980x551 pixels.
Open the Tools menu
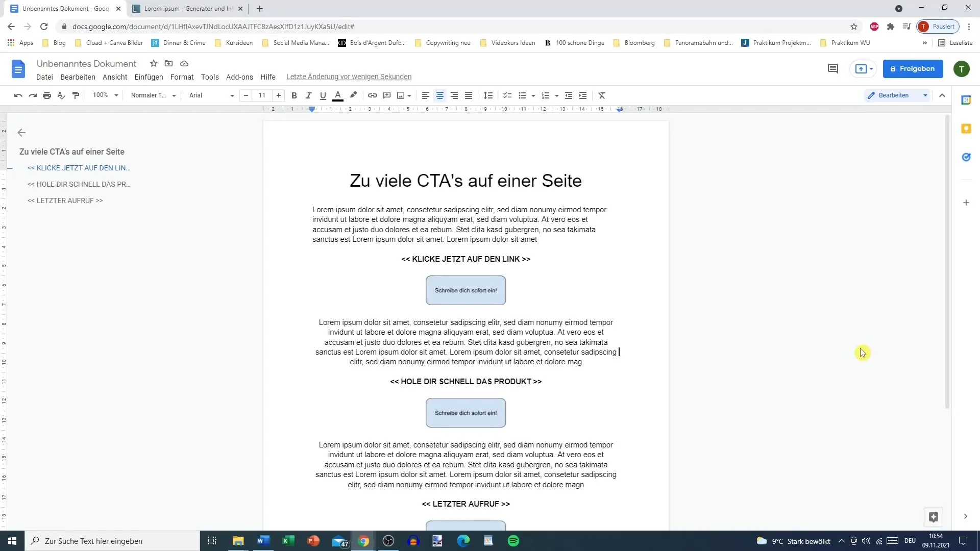210,77
